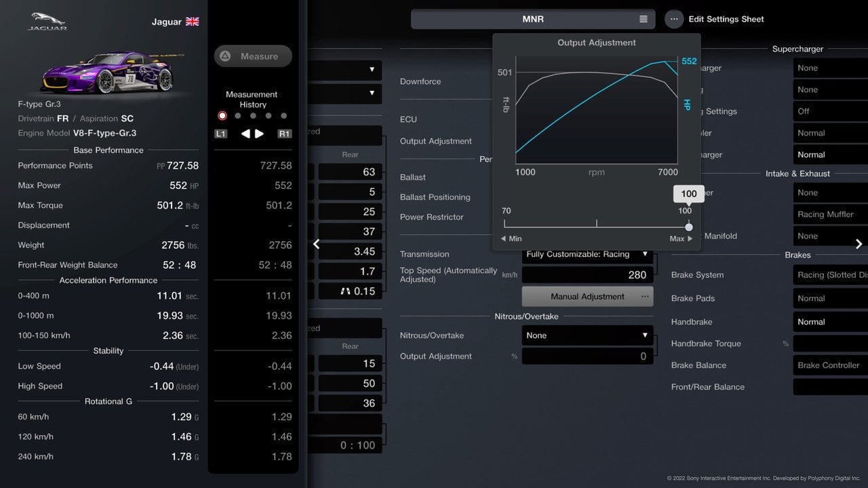
Task: Click the Min left arrow under slider
Action: pyautogui.click(x=504, y=239)
